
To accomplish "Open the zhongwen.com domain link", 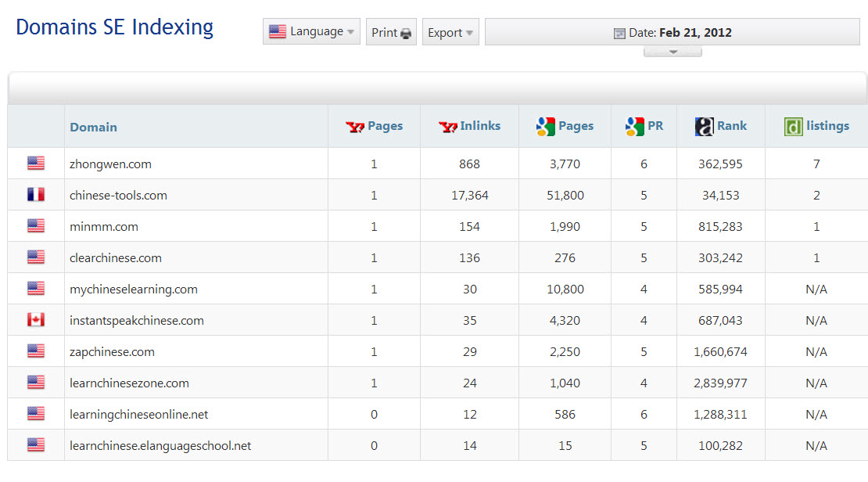I will tap(110, 164).
